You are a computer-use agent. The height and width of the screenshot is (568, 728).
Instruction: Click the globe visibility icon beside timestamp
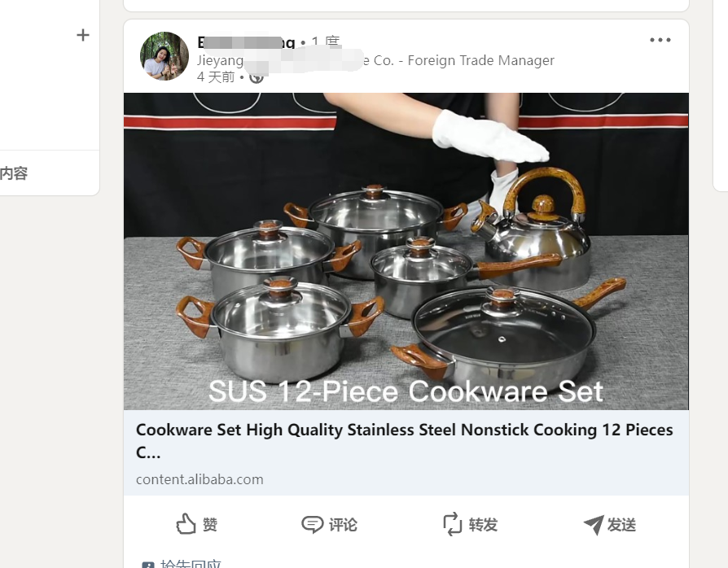point(257,77)
